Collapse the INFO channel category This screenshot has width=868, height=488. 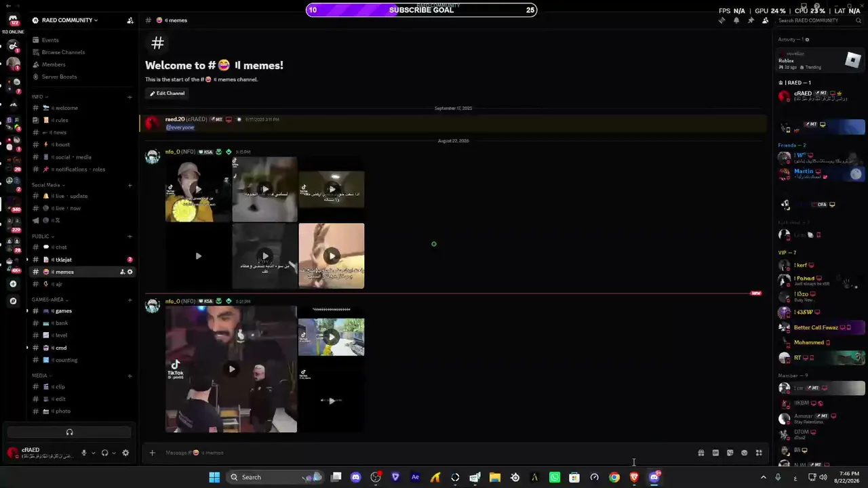39,97
